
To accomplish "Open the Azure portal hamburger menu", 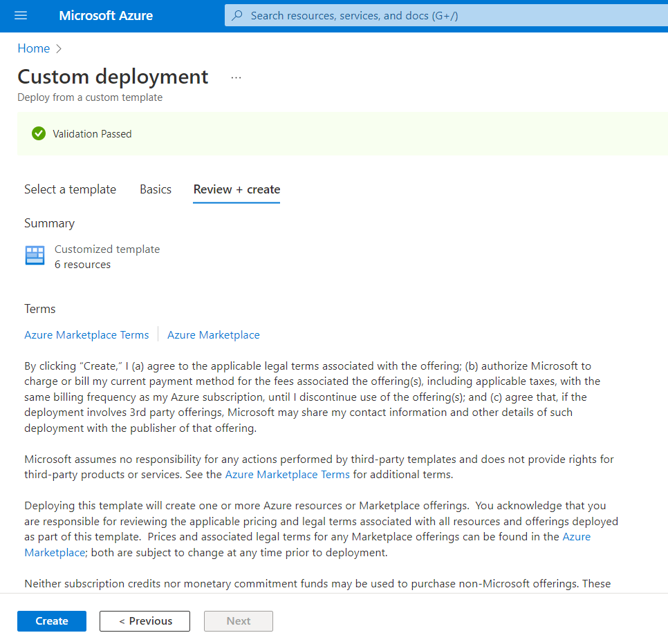I will click(x=21, y=15).
